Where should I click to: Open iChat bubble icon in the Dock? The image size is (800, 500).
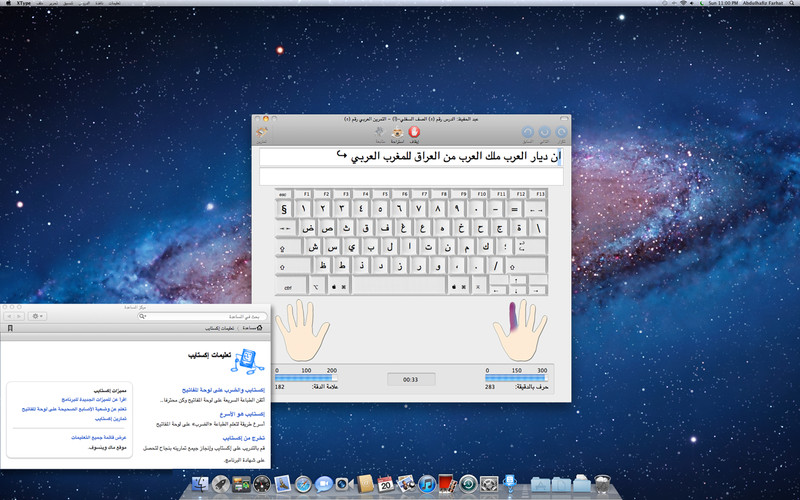(x=323, y=484)
